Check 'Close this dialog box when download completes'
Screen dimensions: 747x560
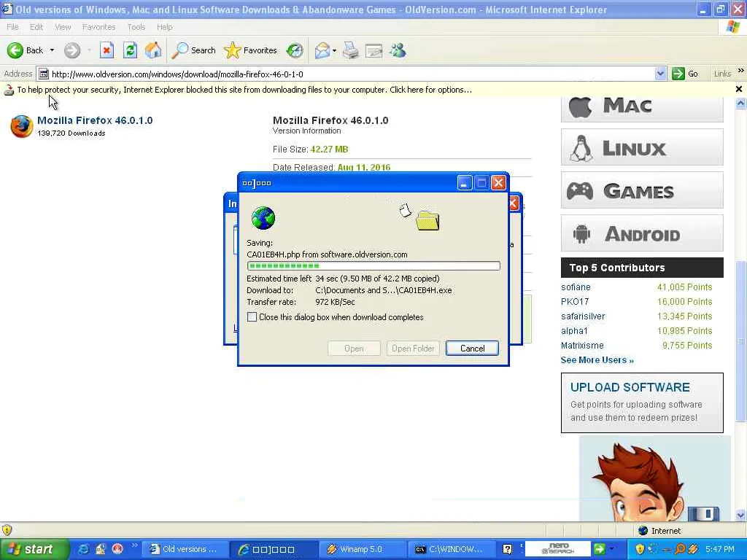pyautogui.click(x=252, y=317)
